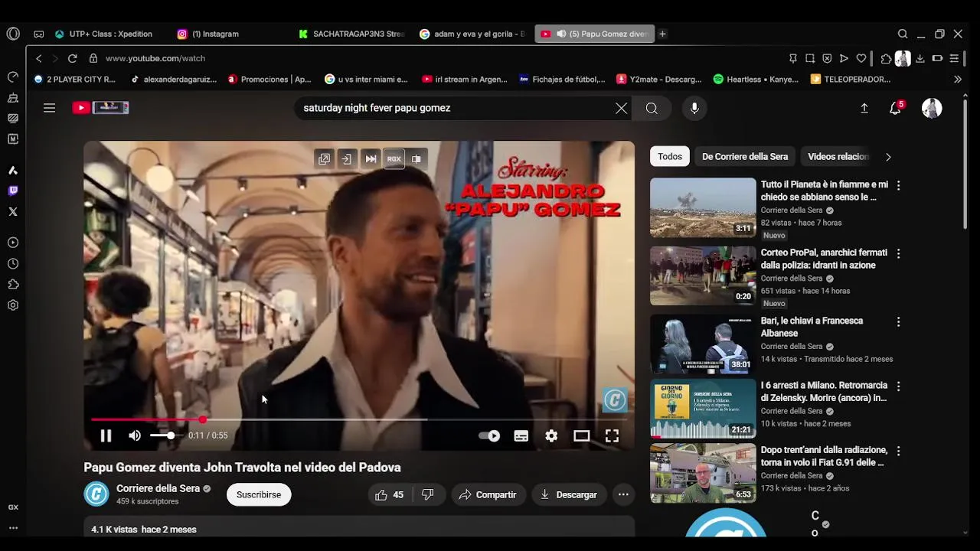Dislike the video
Image resolution: width=980 pixels, height=551 pixels.
[428, 494]
